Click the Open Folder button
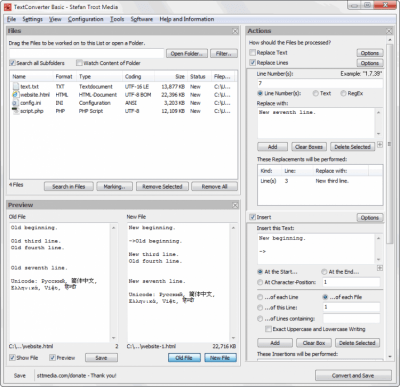This screenshot has height=387, width=400. [187, 53]
